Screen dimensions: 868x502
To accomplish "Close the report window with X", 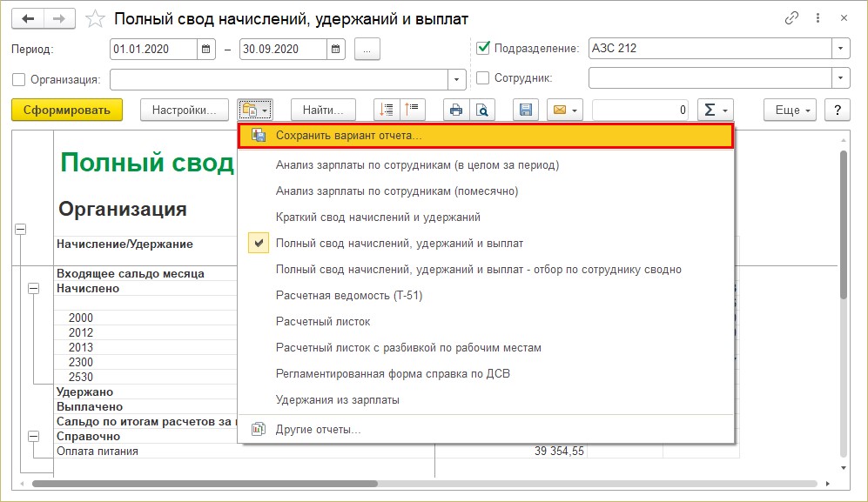I will (x=844, y=18).
